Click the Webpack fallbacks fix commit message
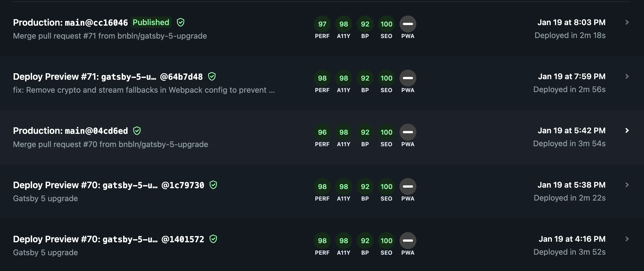This screenshot has height=271, width=644. [x=144, y=90]
